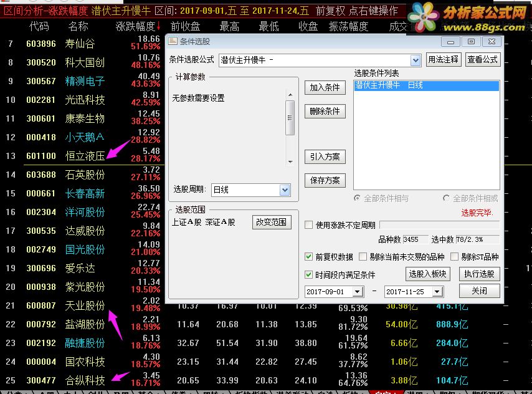Screen dimensions: 532x394
Task: Close the 条件选股 dialog with X
Action: [x=492, y=42]
